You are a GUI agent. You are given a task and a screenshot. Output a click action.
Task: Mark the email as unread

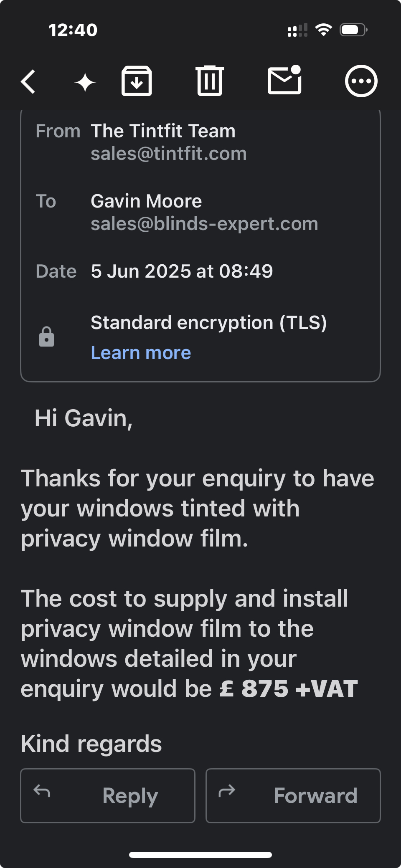click(x=285, y=80)
